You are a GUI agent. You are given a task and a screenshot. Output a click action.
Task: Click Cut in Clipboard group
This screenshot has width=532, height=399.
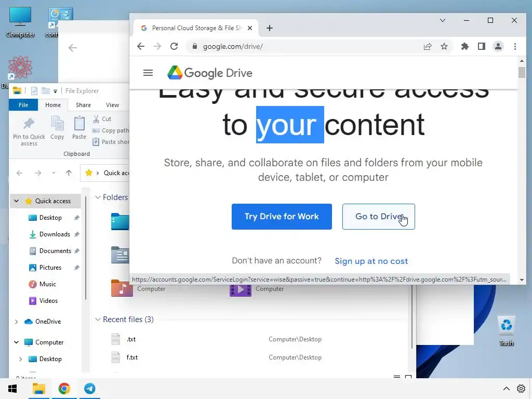[x=102, y=119]
